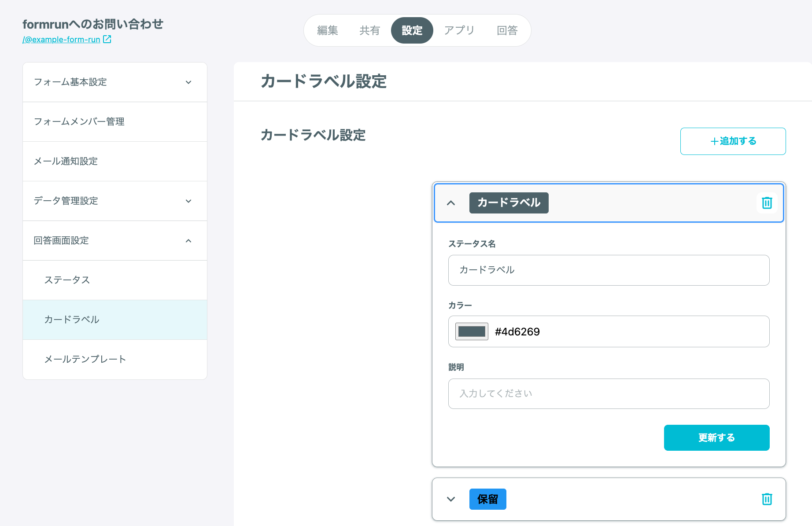Click the ＋追加する button
Image resolution: width=812 pixels, height=526 pixels.
(733, 141)
